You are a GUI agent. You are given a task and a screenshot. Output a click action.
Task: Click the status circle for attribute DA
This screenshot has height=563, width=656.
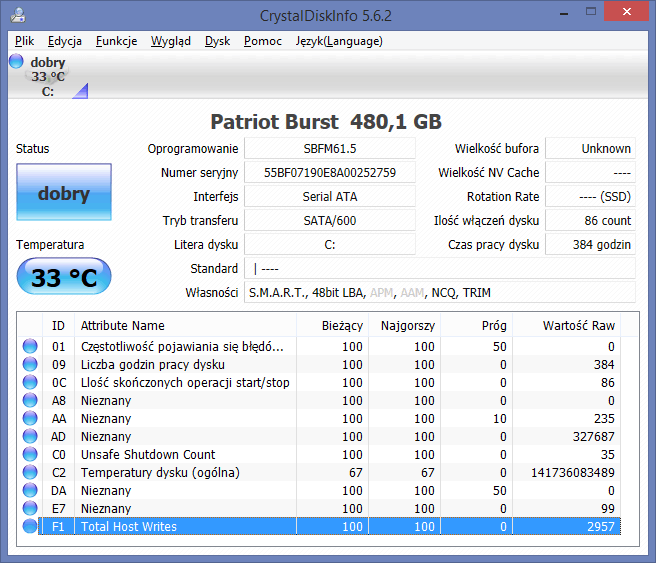tap(30, 490)
